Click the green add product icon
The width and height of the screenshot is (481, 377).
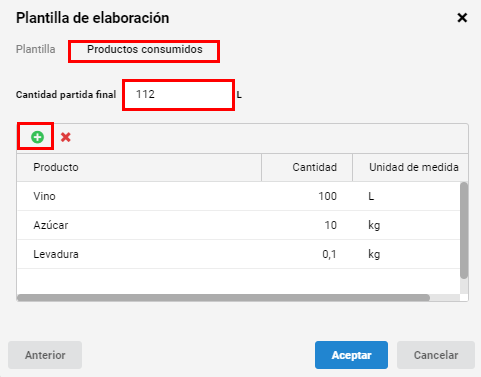37,137
